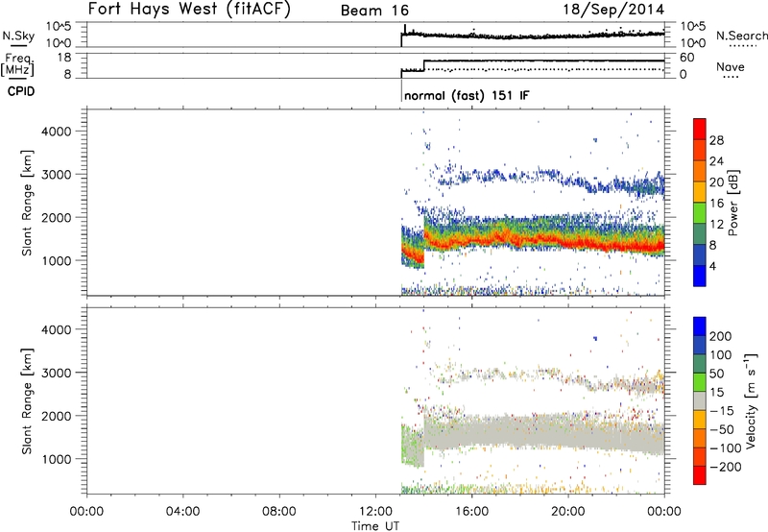768x532 pixels.
Task: Click the '12:00' time tick label
Action: coord(375,512)
